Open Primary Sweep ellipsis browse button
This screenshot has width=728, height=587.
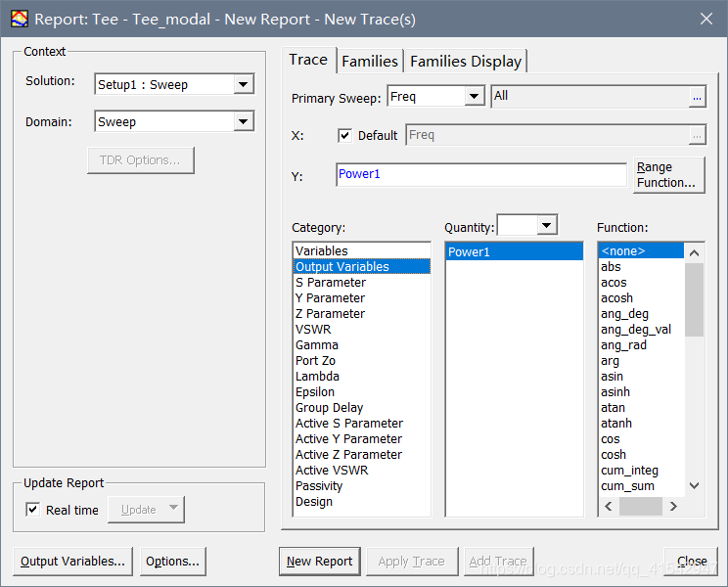697,97
